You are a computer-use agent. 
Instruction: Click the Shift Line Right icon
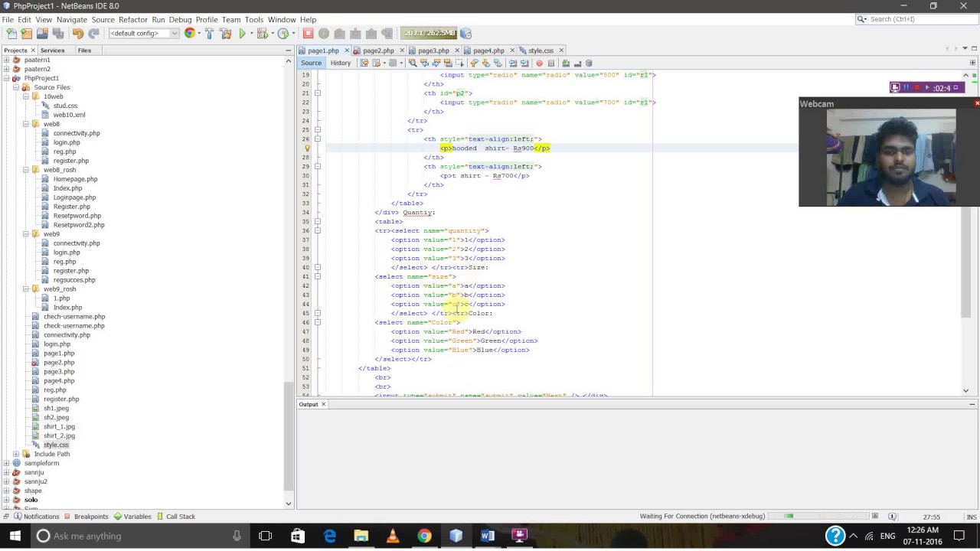(524, 63)
